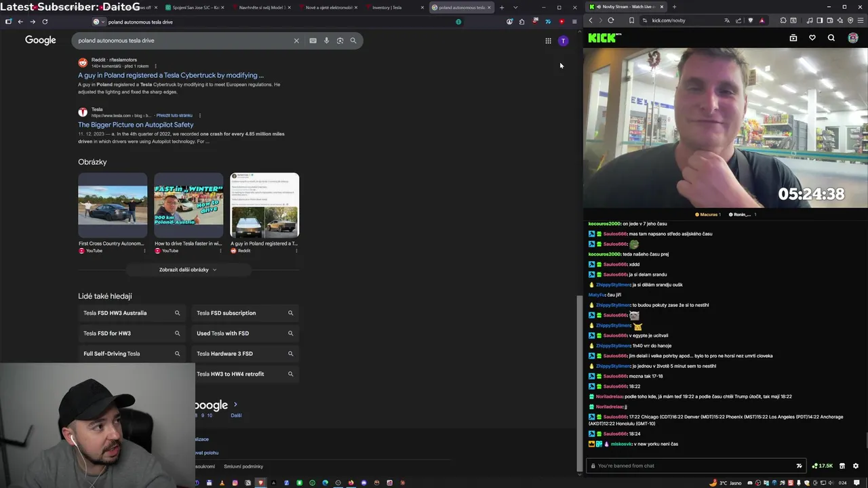Image resolution: width=868 pixels, height=488 pixels.
Task: Open Brave Rewards triangle icon
Action: click(x=762, y=20)
